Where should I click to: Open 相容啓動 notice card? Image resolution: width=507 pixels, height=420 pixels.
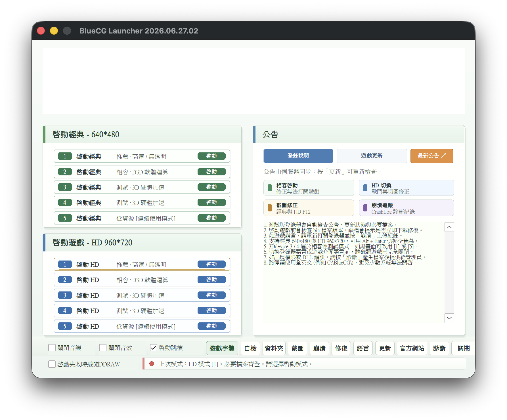[x=309, y=188]
